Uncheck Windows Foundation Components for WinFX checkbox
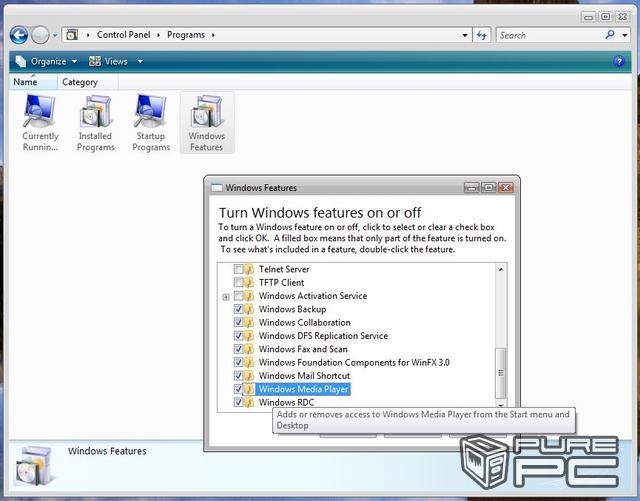Screen dimensions: 640x501 pos(238,363)
